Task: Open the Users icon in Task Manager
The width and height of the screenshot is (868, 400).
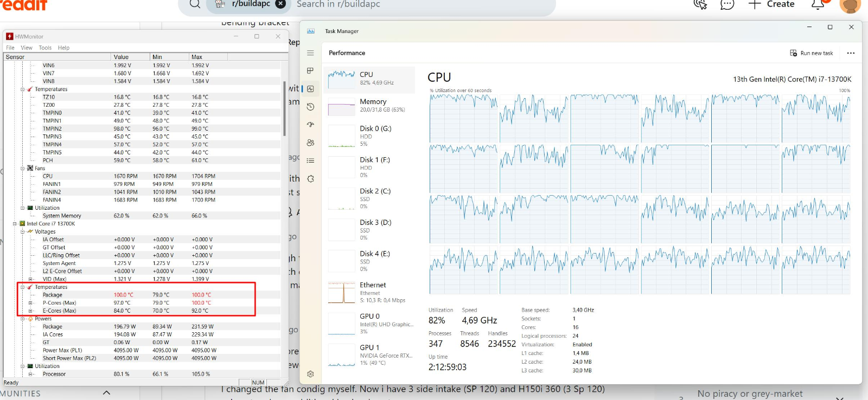Action: [x=310, y=143]
